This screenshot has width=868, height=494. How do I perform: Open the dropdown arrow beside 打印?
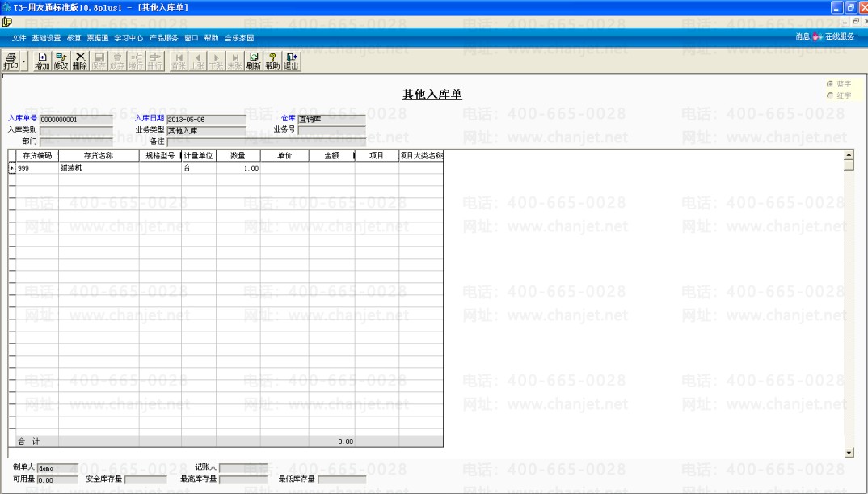[23, 61]
